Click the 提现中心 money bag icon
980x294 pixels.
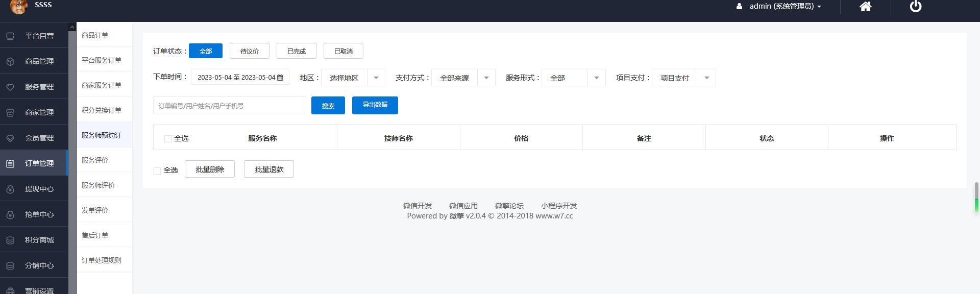pyautogui.click(x=10, y=189)
